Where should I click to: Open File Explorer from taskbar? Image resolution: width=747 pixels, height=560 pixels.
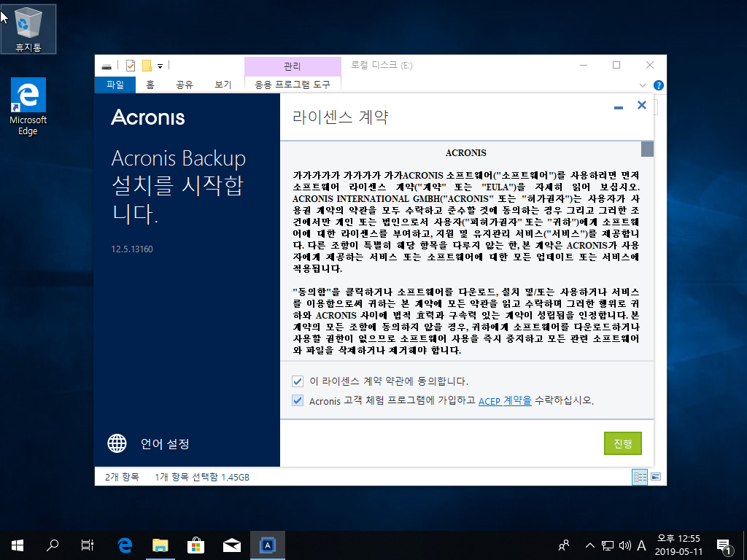pyautogui.click(x=160, y=545)
